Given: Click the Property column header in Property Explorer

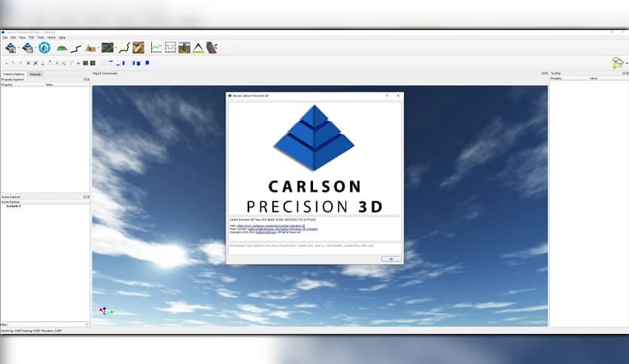Looking at the screenshot, I should pos(8,84).
